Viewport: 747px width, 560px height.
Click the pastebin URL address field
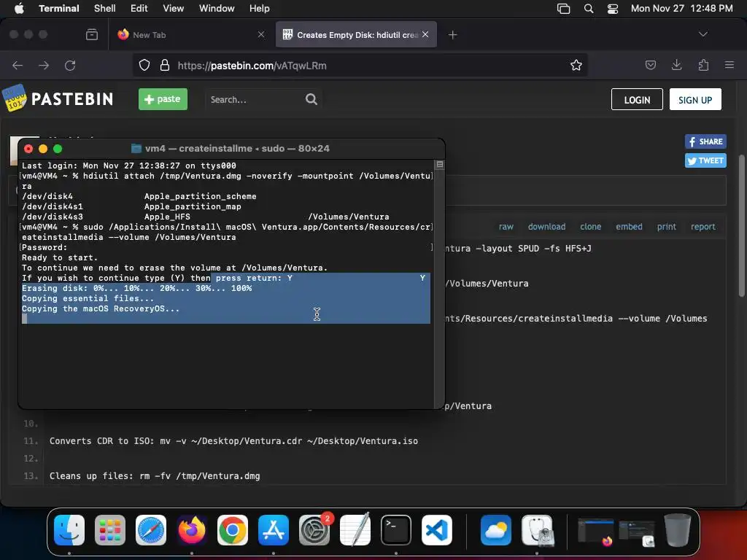360,65
